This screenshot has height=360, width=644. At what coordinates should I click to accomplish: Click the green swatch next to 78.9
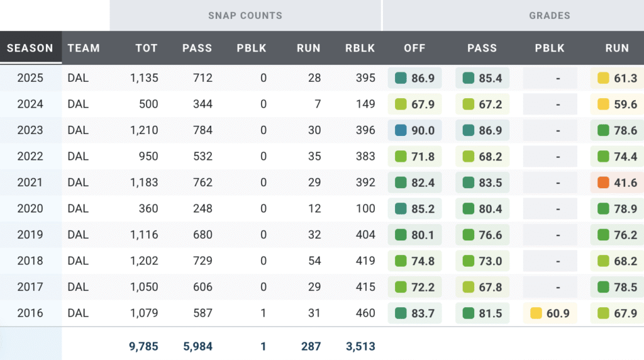click(x=603, y=209)
